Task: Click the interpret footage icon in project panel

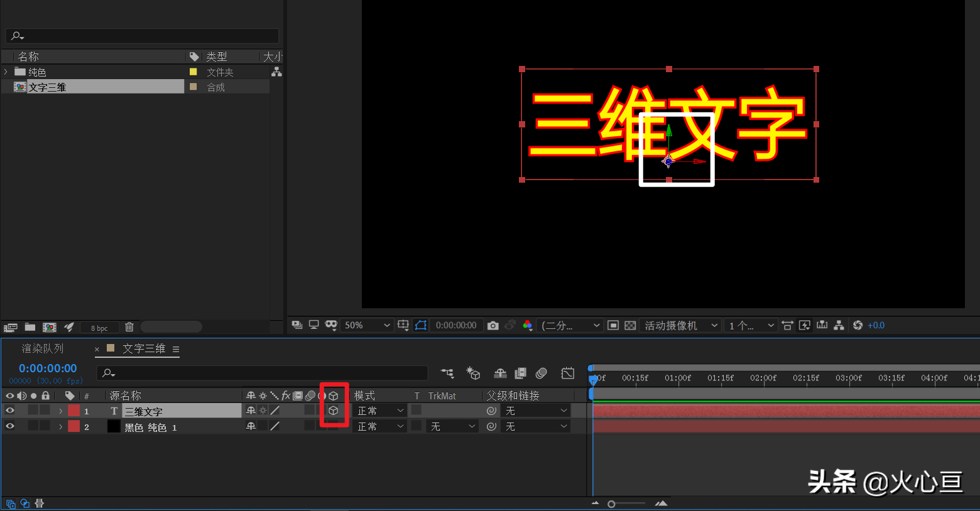Action: tap(10, 327)
